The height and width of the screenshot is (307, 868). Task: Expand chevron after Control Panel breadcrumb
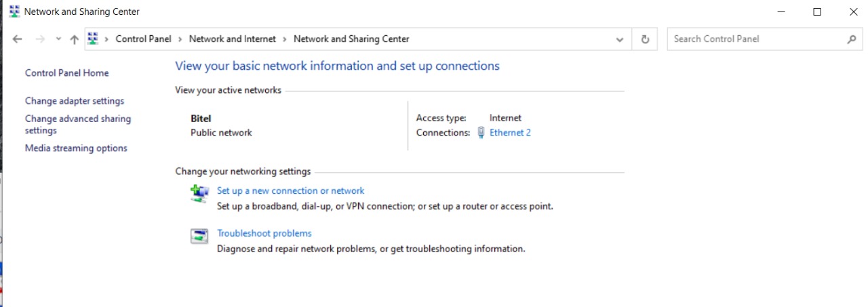click(180, 39)
